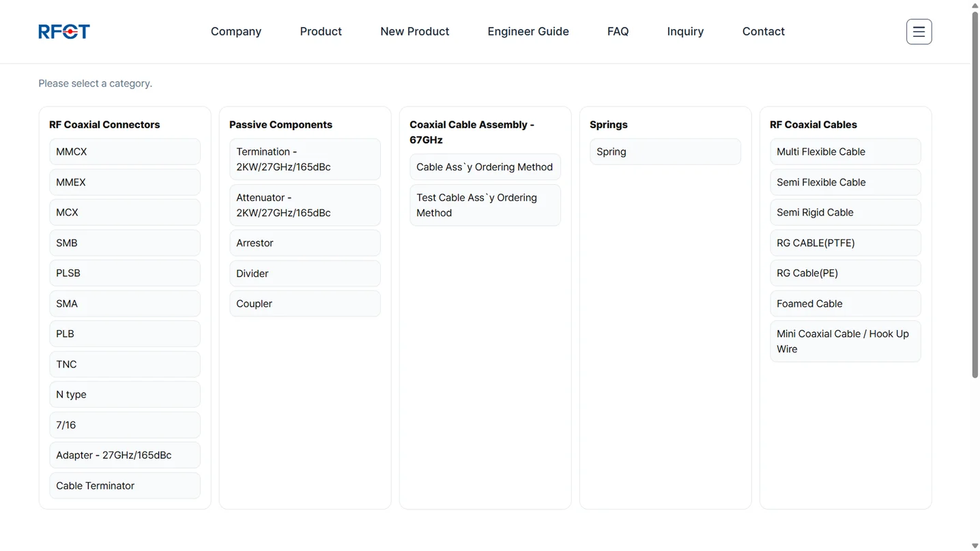Viewport: 980px width, 551px height.
Task: Open the New Product page
Action: click(x=414, y=31)
